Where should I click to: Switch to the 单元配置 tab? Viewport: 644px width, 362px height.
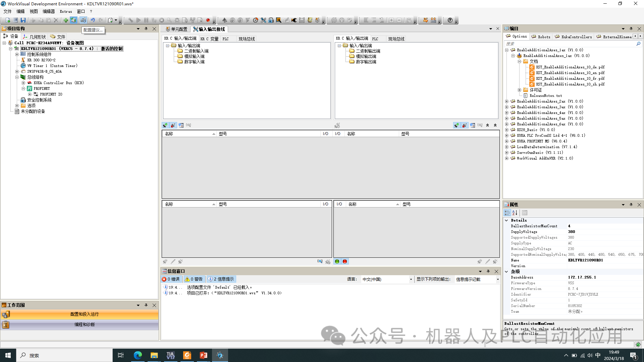(x=177, y=29)
